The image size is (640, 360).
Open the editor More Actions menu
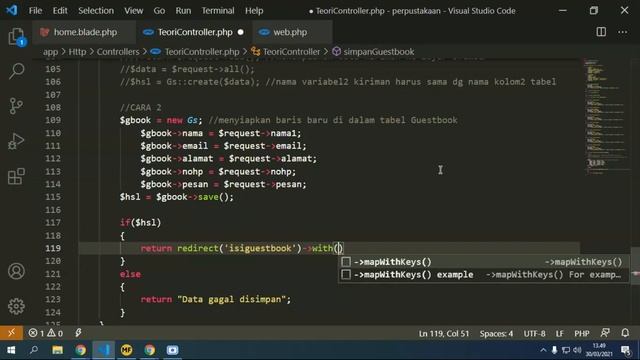click(x=622, y=32)
